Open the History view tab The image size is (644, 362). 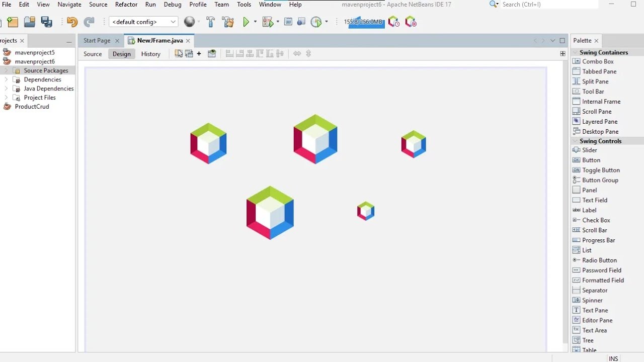point(150,54)
